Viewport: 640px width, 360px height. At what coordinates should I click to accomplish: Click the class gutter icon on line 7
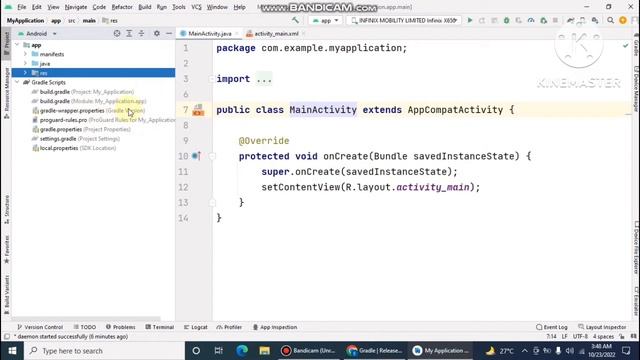coord(198,110)
